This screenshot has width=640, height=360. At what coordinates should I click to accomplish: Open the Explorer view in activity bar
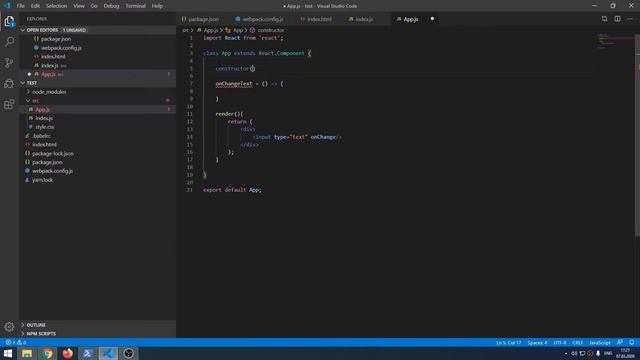(9, 22)
